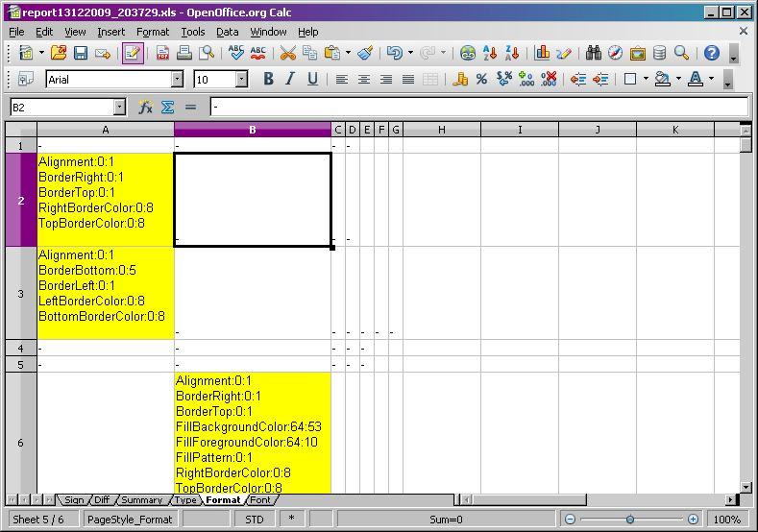Click the Sort Ascending icon
Image resolution: width=758 pixels, height=532 pixels.
[490, 54]
